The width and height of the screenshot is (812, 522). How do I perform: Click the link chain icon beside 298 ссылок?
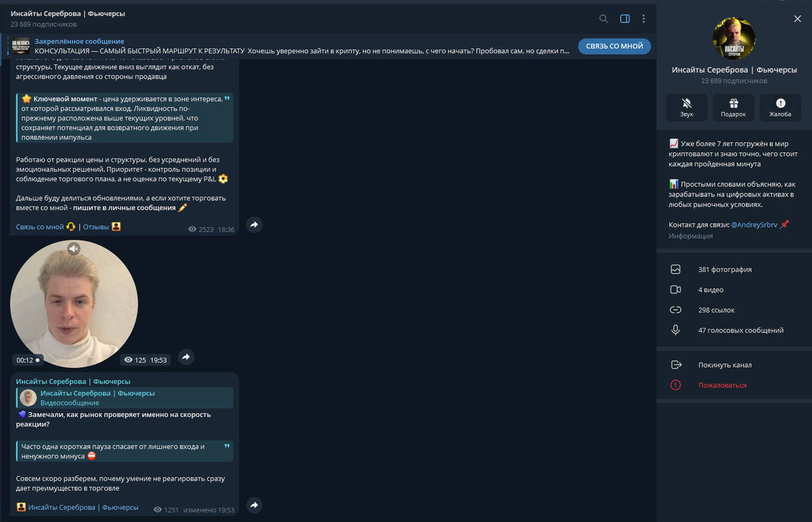tap(675, 310)
